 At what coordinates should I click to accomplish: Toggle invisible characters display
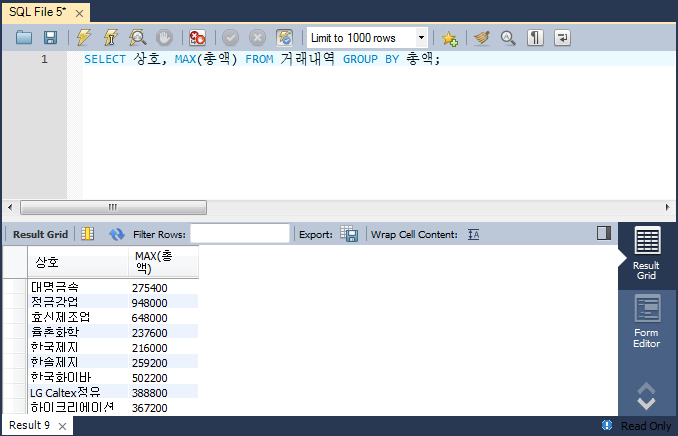click(536, 38)
